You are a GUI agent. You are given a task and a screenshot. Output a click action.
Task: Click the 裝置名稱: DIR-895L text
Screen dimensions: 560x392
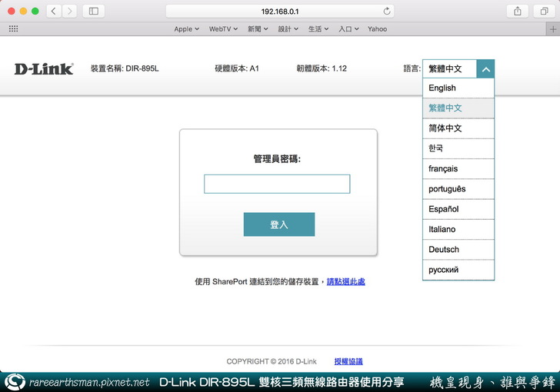(x=125, y=68)
